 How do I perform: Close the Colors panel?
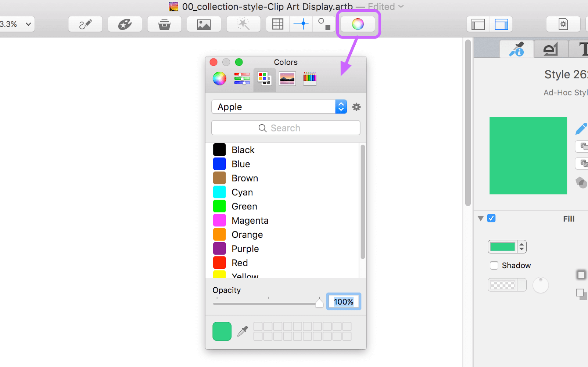(x=214, y=62)
